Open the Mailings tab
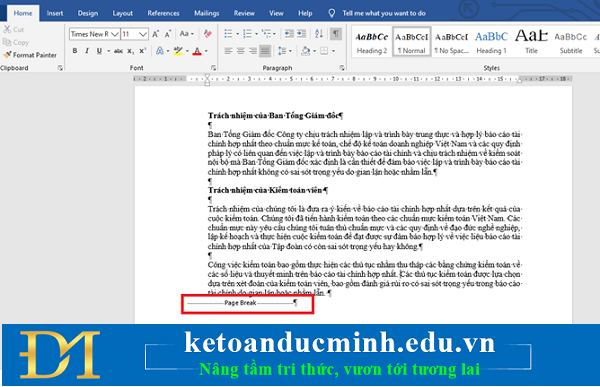The height and width of the screenshot is (387, 600). [x=207, y=13]
